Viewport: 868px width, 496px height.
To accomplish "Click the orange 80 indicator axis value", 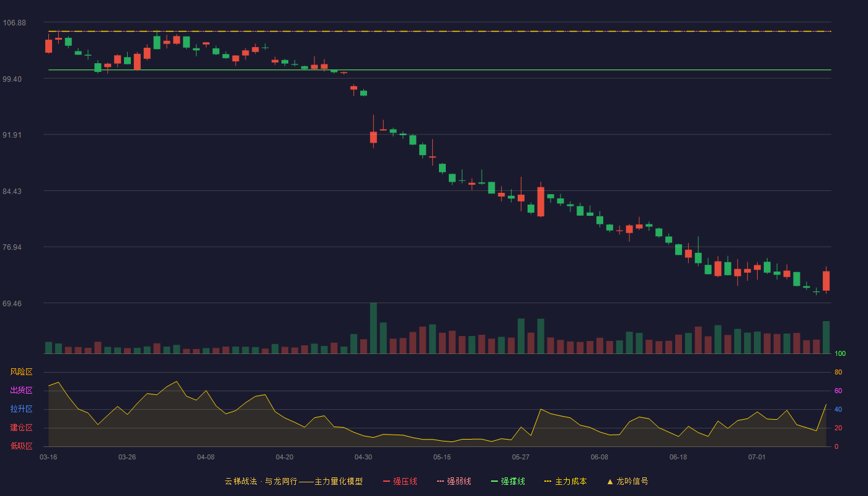I will coord(838,372).
